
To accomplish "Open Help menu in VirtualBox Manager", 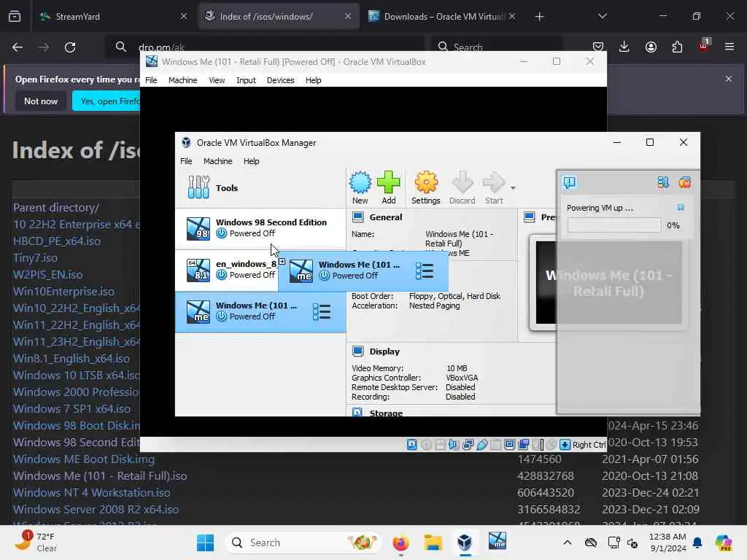I will tap(251, 161).
